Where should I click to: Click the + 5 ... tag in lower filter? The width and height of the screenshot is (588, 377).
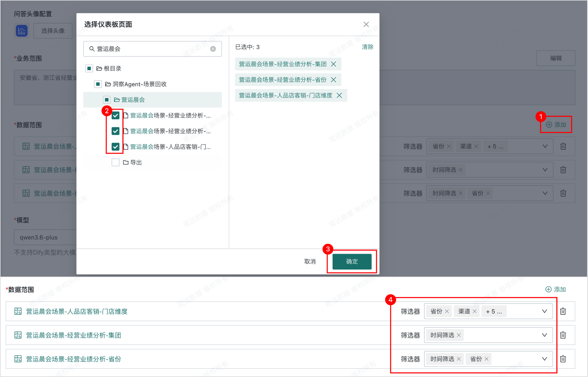(494, 312)
